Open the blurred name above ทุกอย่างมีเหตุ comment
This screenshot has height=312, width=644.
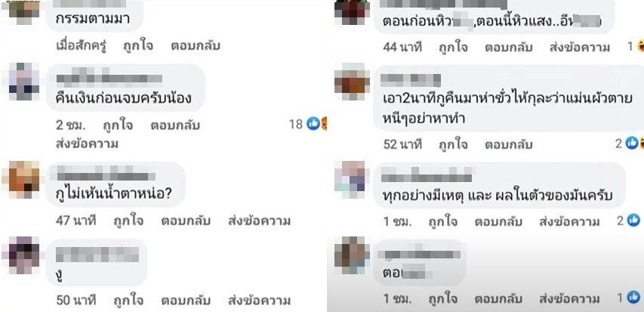(x=427, y=177)
